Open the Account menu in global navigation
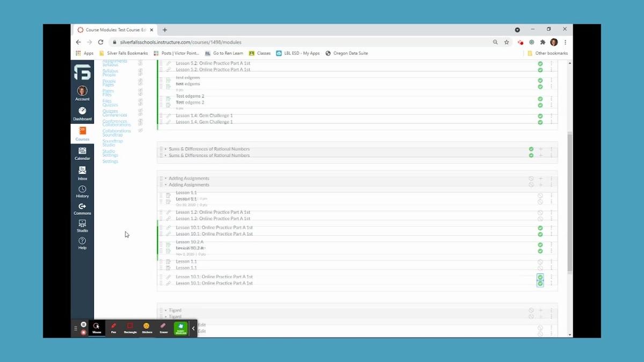 pyautogui.click(x=82, y=93)
